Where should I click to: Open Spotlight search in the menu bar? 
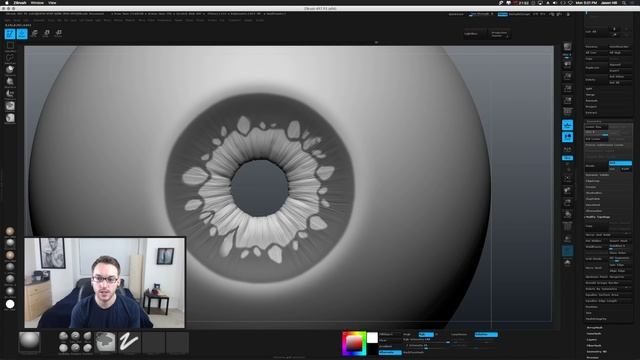tap(624, 2)
